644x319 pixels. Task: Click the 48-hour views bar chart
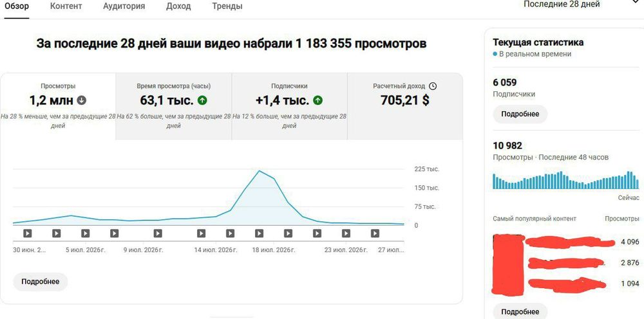[566, 180]
